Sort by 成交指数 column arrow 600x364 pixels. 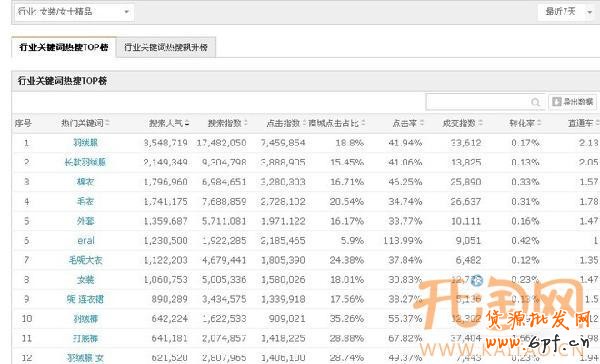pos(481,123)
